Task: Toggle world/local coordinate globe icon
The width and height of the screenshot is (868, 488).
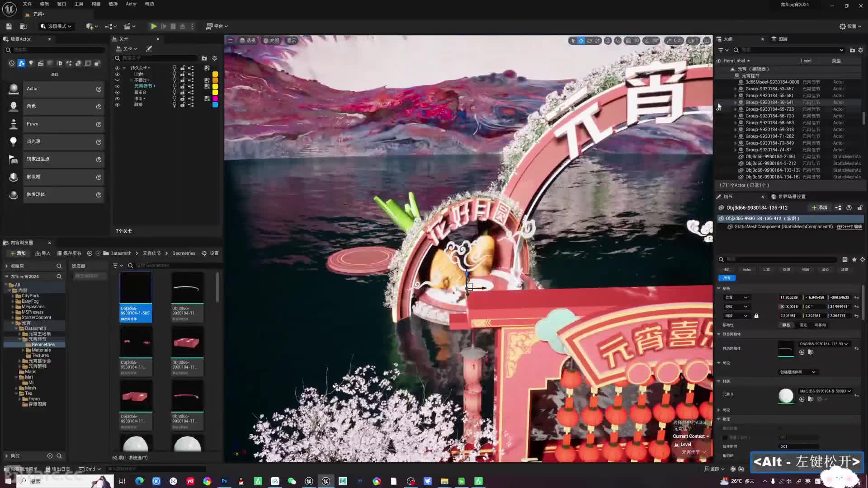Action: [x=608, y=41]
